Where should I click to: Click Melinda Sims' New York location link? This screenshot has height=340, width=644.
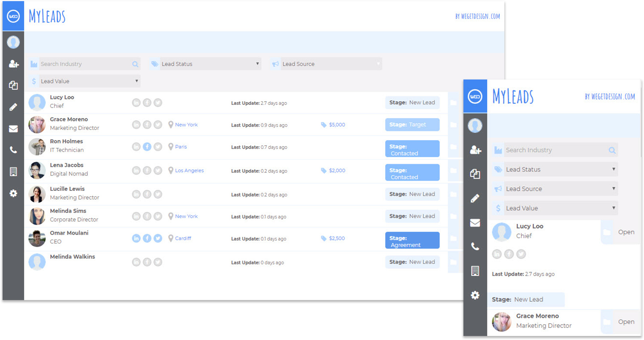[186, 216]
